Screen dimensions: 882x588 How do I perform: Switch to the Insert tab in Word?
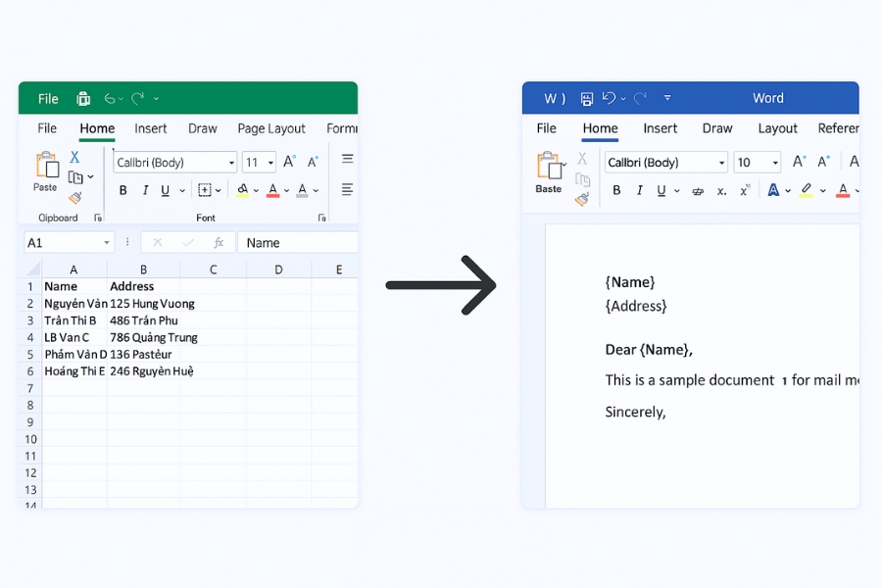661,128
